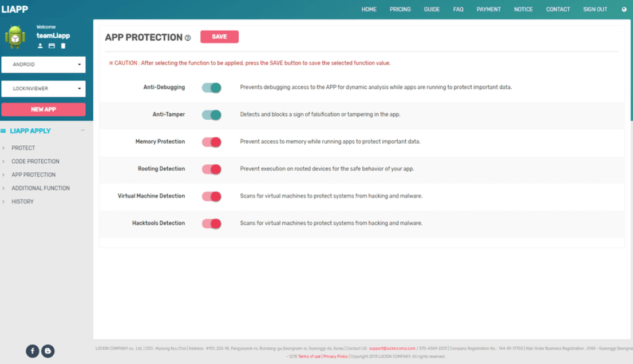Open the Privacy Policy footer link
This screenshot has width=633, height=364.
(x=335, y=357)
